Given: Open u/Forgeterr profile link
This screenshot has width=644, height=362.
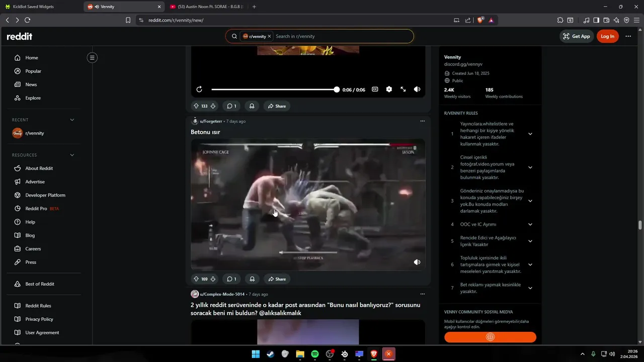Looking at the screenshot, I should tap(211, 121).
